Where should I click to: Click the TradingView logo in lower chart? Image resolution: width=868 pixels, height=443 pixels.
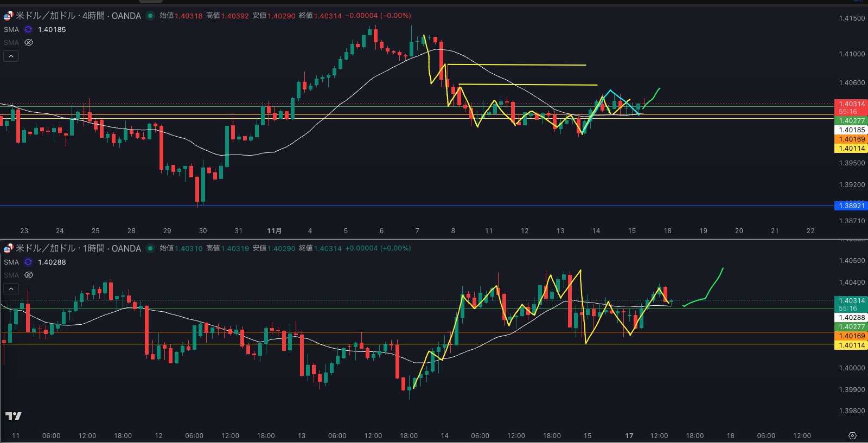tap(14, 416)
